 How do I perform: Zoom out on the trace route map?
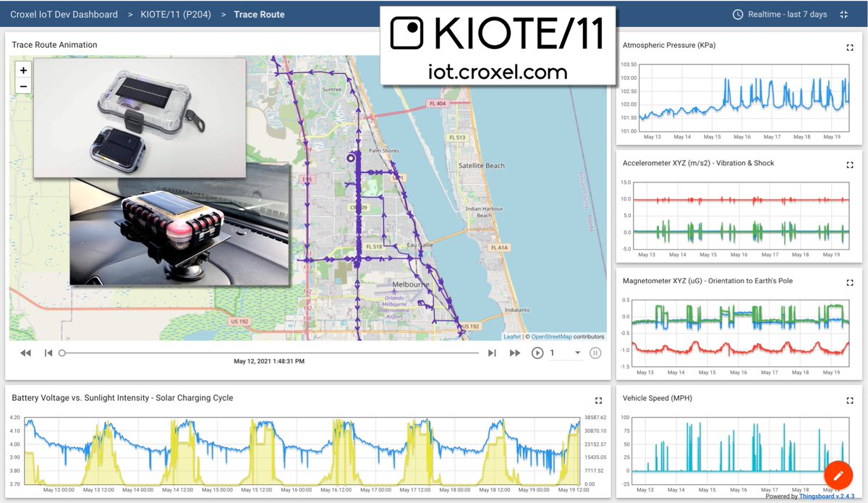(x=23, y=86)
